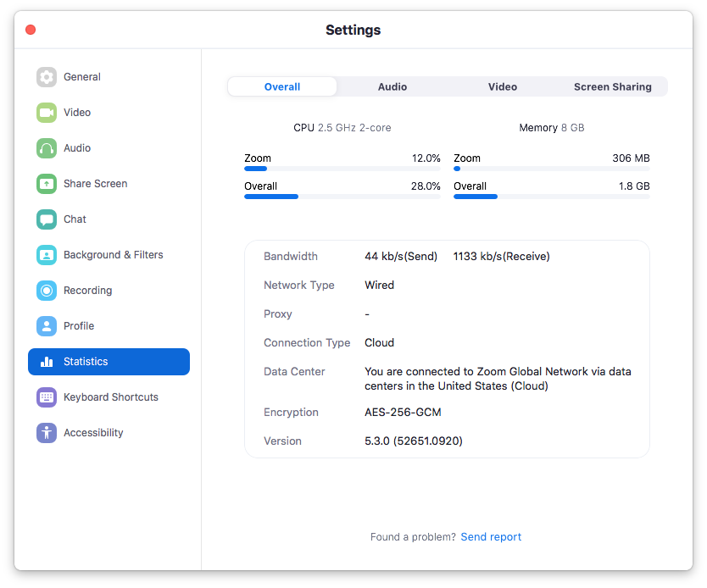
Task: Select the Overall statistics tab
Action: click(x=282, y=87)
